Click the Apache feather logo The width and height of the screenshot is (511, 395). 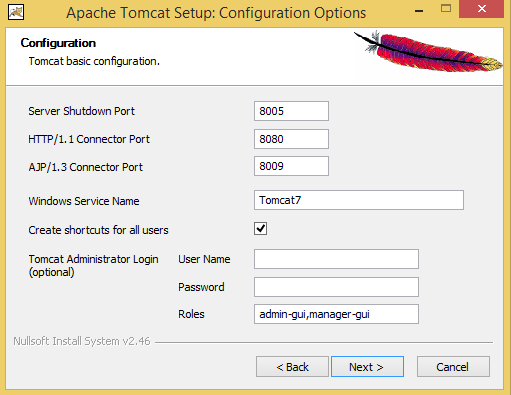(x=428, y=51)
